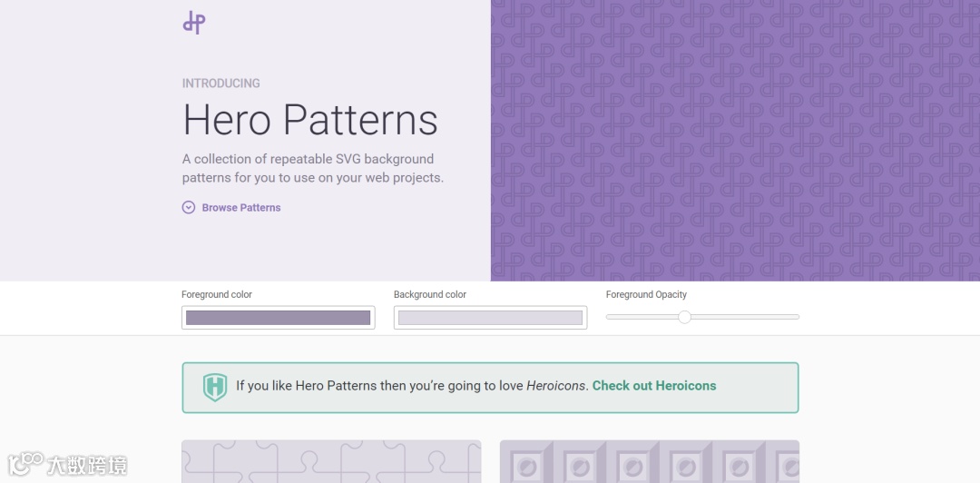Screen dimensions: 980x483
Task: Open the Foreground color swatch picker
Action: [279, 318]
